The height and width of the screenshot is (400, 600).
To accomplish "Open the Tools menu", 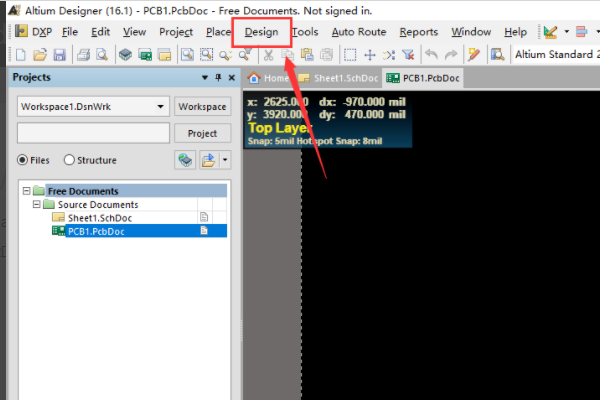I will pyautogui.click(x=305, y=32).
